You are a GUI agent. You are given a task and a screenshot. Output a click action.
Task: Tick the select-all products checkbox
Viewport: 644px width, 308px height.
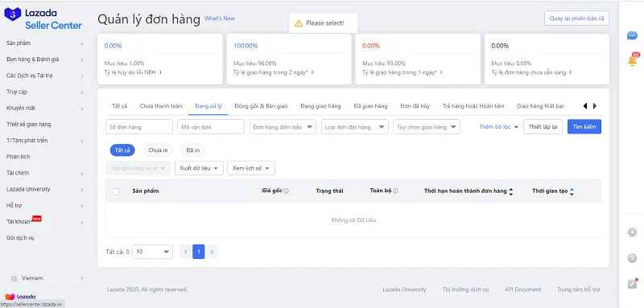click(x=116, y=191)
